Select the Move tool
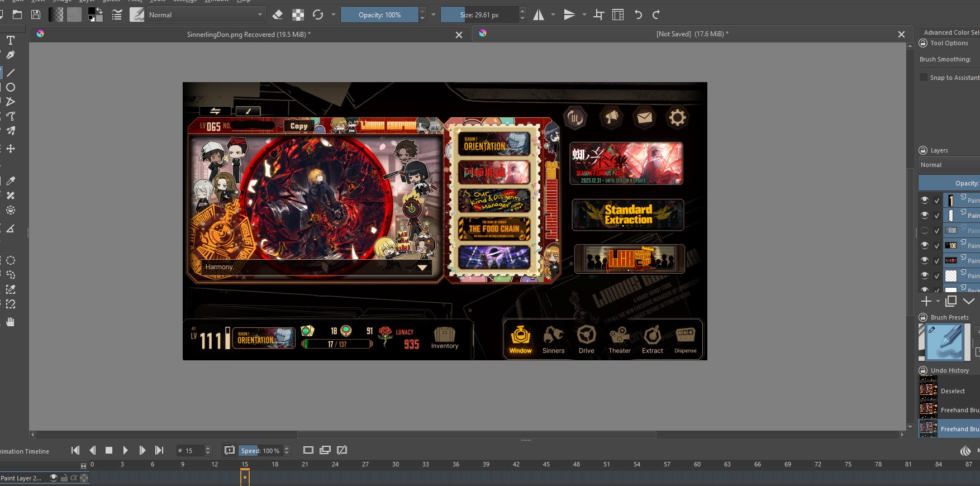The width and height of the screenshot is (980, 486). (10, 149)
